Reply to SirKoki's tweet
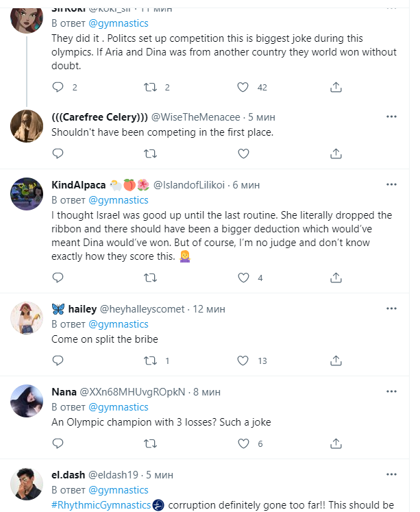This screenshot has width=420, height=512. point(58,88)
